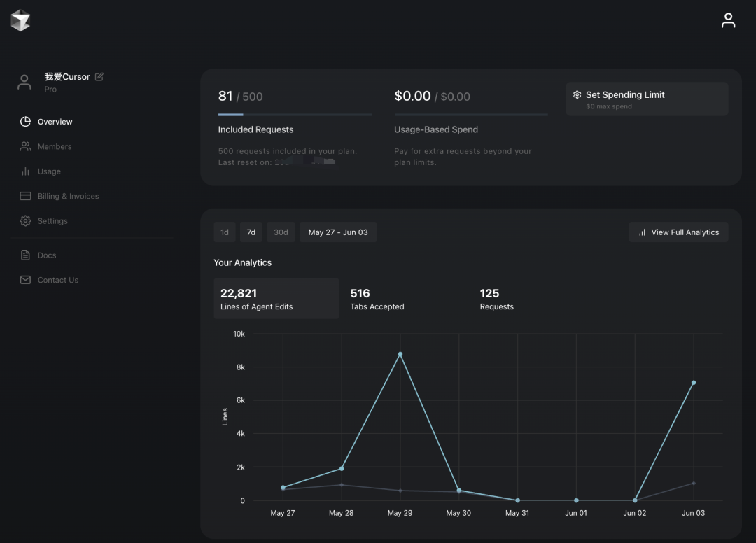756x543 pixels.
Task: Click the May 29 peak data point
Action: (x=400, y=354)
